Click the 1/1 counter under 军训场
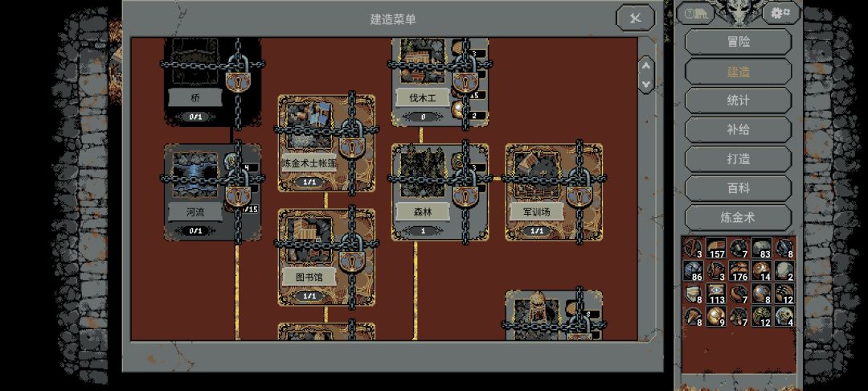This screenshot has width=868, height=391. coord(536,231)
